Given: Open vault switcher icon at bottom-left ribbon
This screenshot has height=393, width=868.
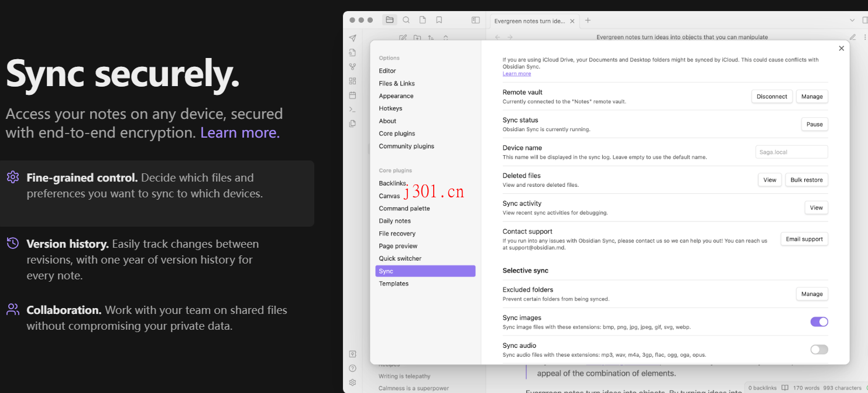Looking at the screenshot, I should (352, 354).
